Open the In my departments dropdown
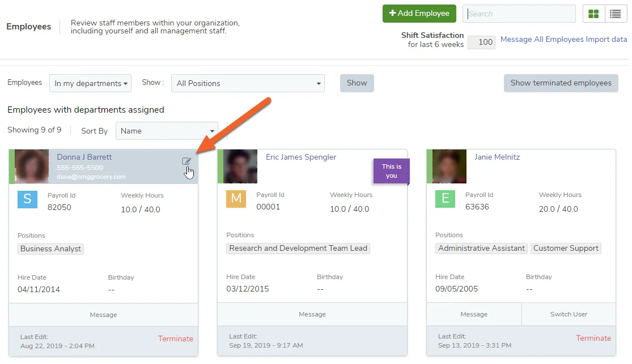The height and width of the screenshot is (364, 632). tap(90, 83)
